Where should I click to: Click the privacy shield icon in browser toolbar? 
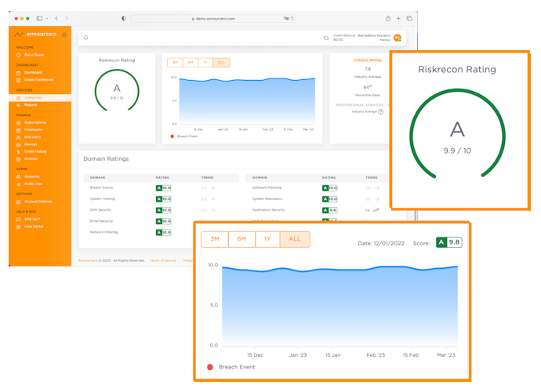pos(124,18)
